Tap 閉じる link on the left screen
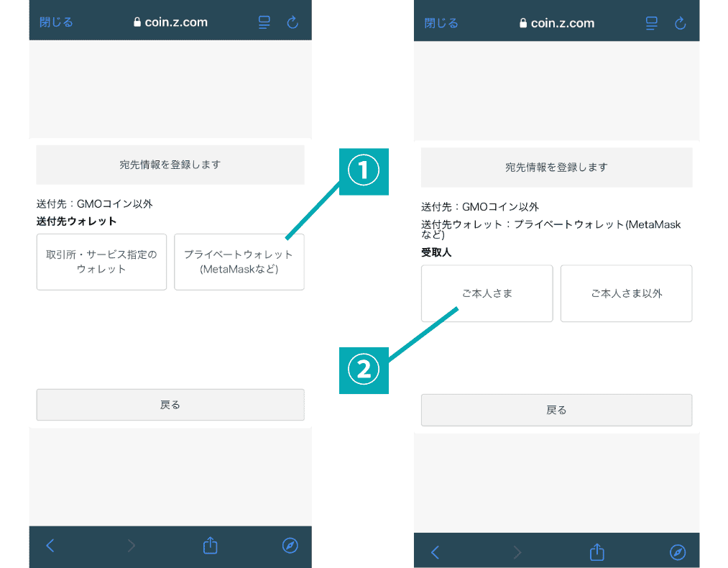This screenshot has width=728, height=568. pos(56,22)
